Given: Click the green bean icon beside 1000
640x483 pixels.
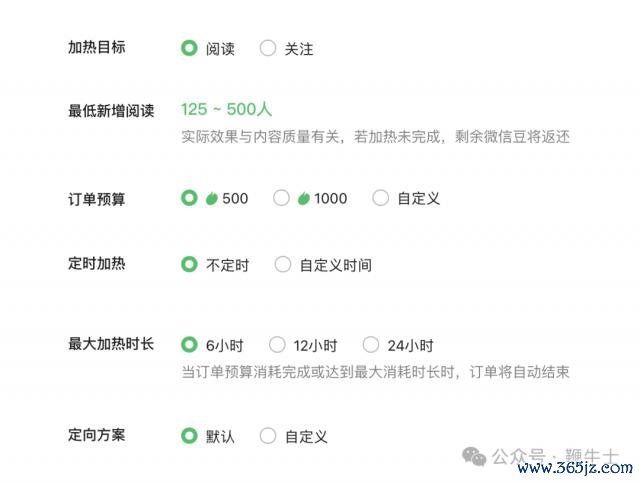Looking at the screenshot, I should (304, 198).
